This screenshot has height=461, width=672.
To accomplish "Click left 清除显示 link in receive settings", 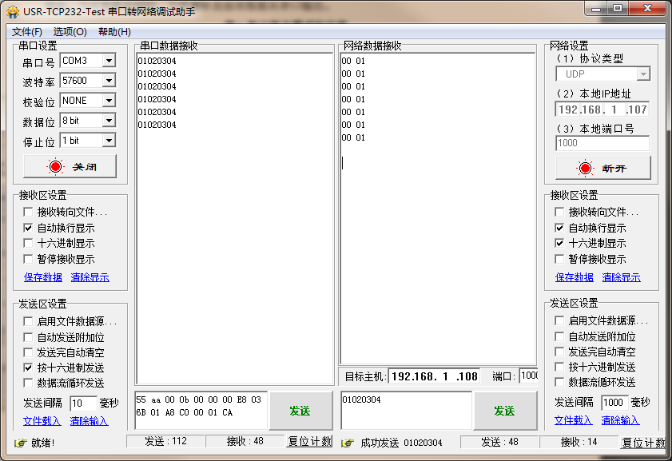I will 89,277.
